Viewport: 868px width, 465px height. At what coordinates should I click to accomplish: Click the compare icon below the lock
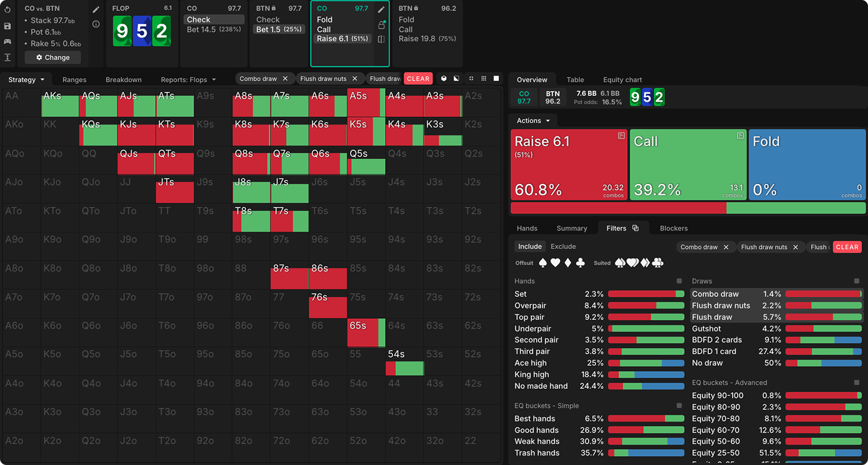tap(381, 40)
